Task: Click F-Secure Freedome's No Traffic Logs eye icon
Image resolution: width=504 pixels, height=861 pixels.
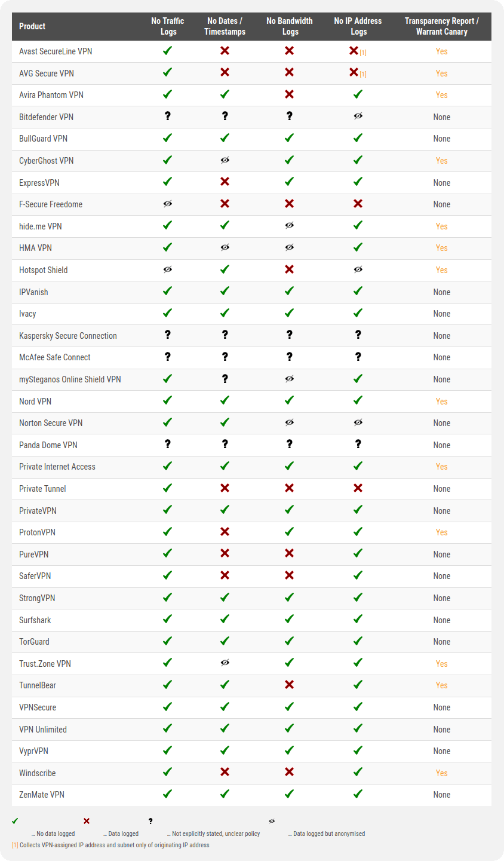Action: tap(168, 204)
